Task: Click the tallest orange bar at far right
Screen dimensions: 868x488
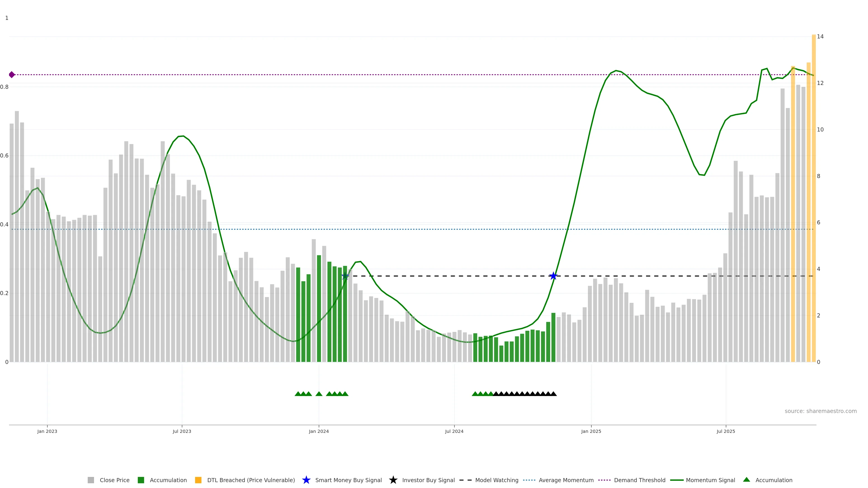Action: point(814,202)
